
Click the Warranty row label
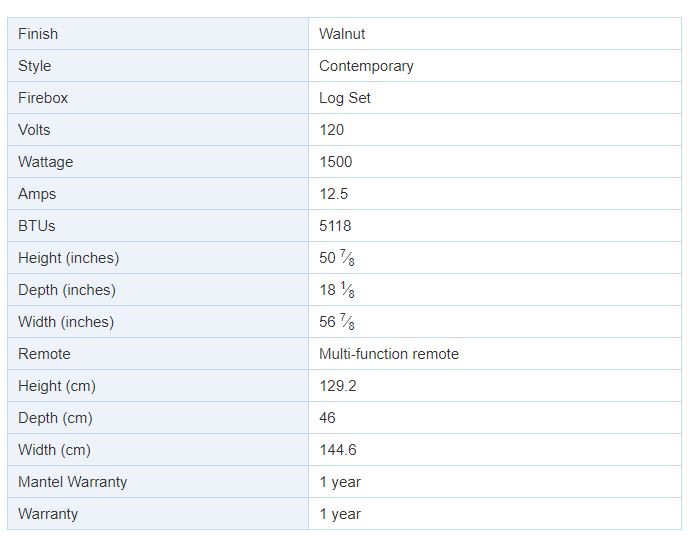[158, 514]
